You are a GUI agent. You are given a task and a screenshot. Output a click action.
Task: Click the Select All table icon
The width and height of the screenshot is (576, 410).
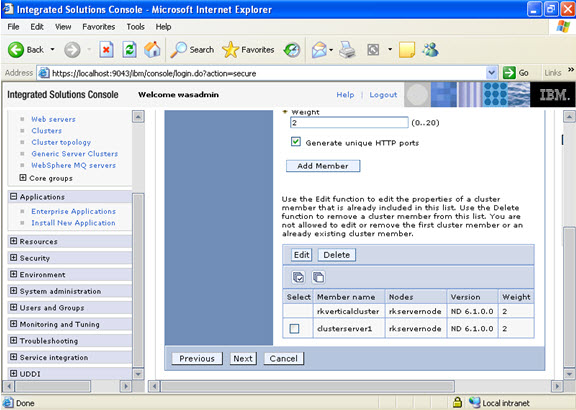298,277
